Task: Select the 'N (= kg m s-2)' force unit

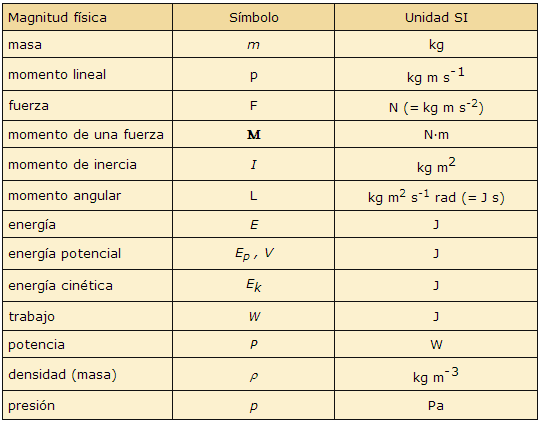Action: click(436, 107)
